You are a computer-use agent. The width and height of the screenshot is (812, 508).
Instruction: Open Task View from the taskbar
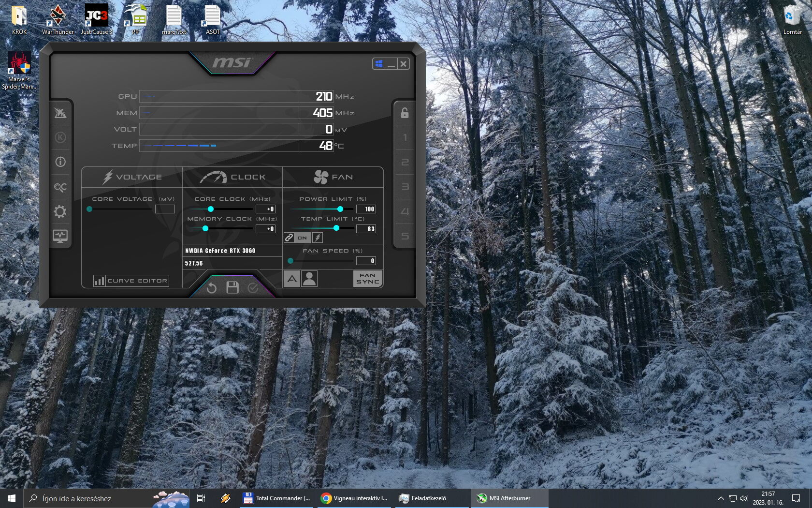(x=201, y=498)
